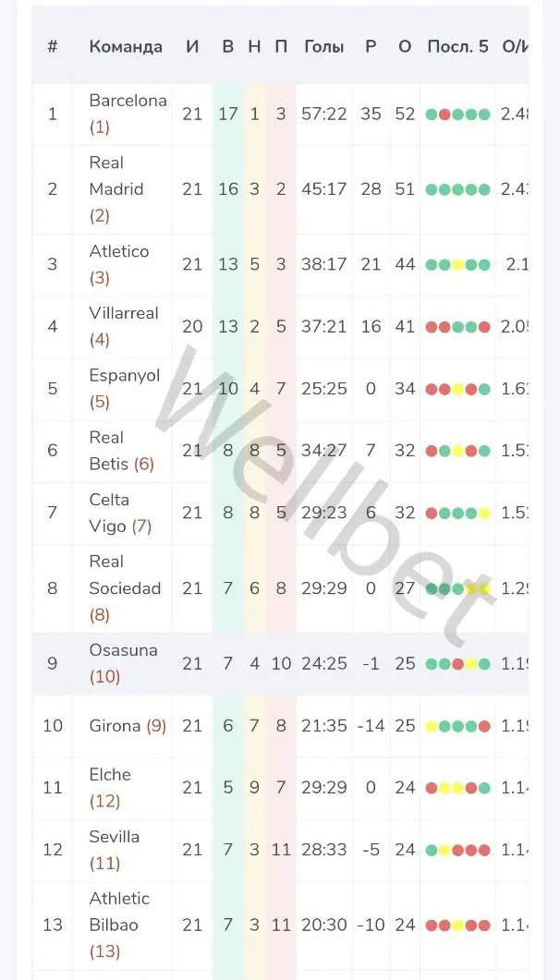The height and width of the screenshot is (980, 560).
Task: Click the red form dot in Barcelona's row
Action: (x=444, y=115)
